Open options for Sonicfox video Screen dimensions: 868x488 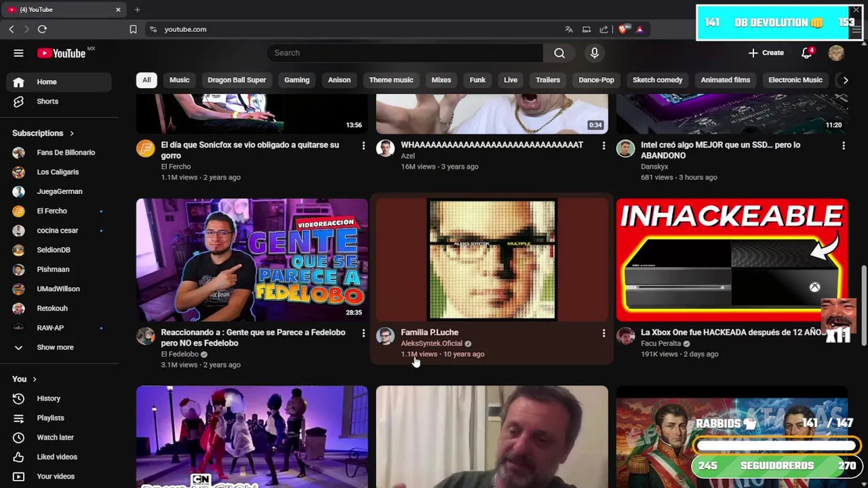pos(363,146)
